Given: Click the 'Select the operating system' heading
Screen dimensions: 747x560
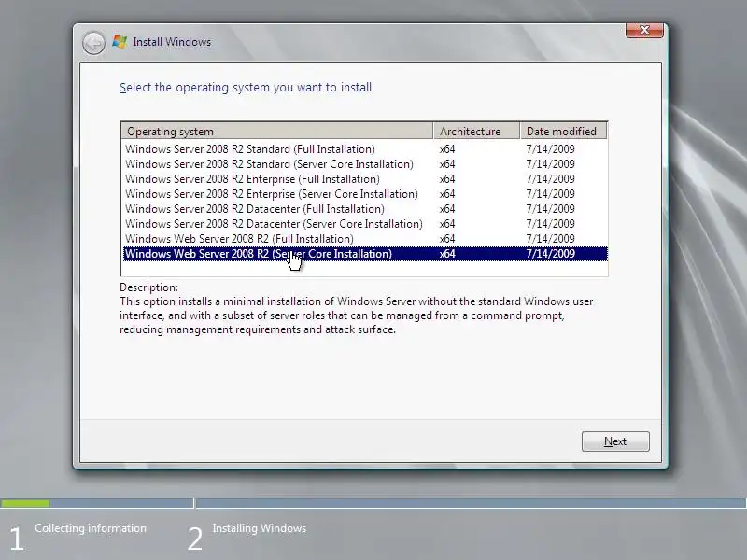Looking at the screenshot, I should click(246, 88).
